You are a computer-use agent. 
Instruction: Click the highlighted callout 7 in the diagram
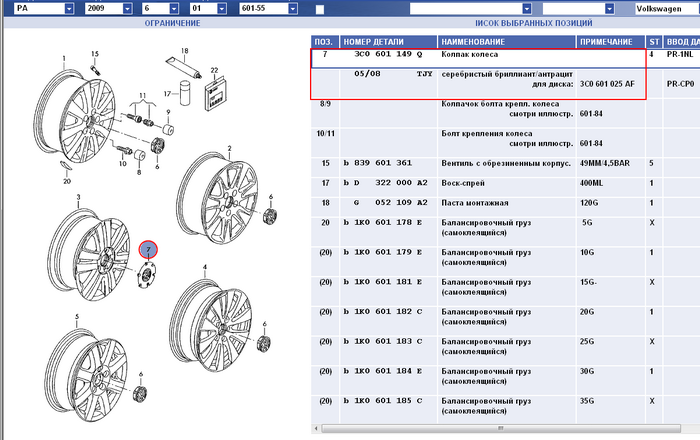click(x=148, y=250)
